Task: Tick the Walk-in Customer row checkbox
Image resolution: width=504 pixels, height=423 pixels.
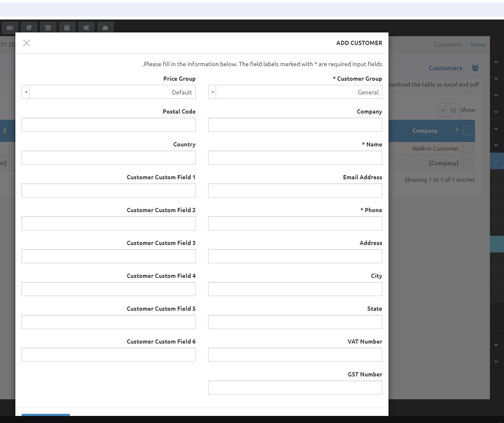Action: 467,148
